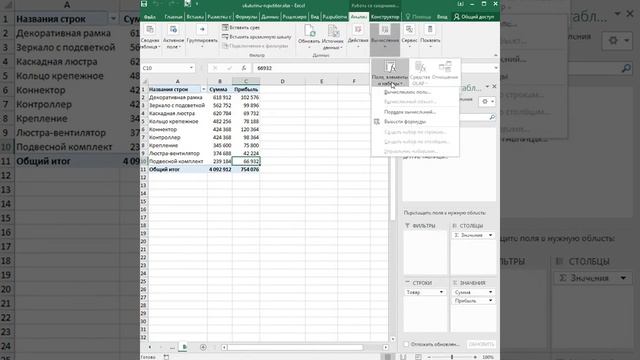Click the vertical scroll down arrow
The width and height of the screenshot is (640, 360).
click(393, 339)
